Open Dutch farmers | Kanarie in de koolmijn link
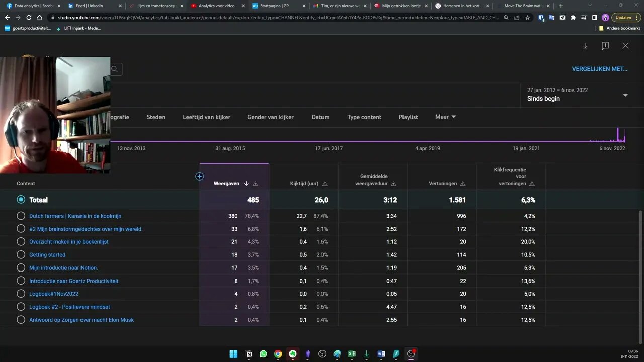The width and height of the screenshot is (644, 362). [x=75, y=216]
